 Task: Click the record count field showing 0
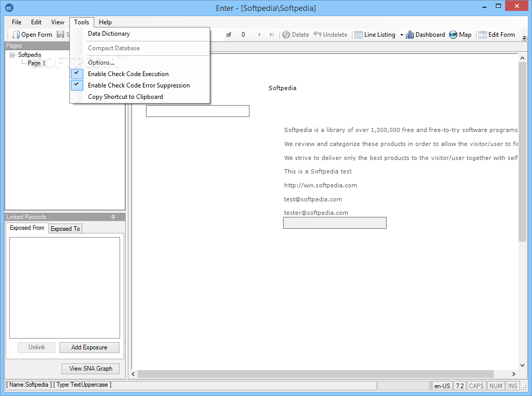click(243, 35)
